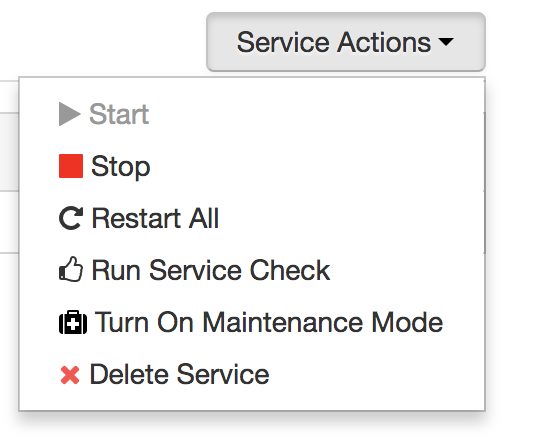Click the disabled Start text label

(x=119, y=114)
